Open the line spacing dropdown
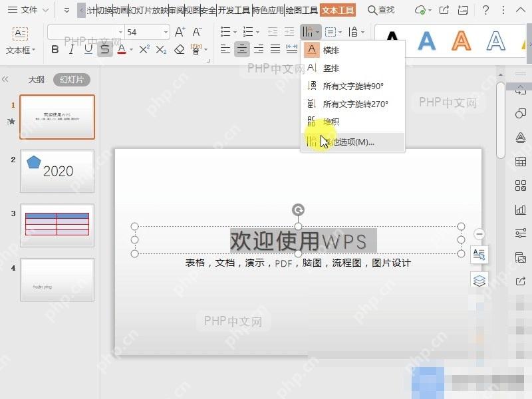 (x=356, y=32)
